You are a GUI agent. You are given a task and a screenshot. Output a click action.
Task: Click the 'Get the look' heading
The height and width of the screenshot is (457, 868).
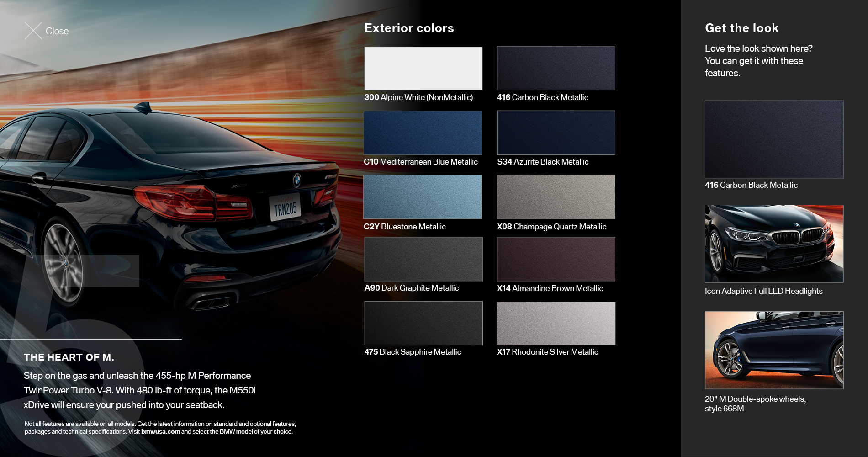[741, 28]
